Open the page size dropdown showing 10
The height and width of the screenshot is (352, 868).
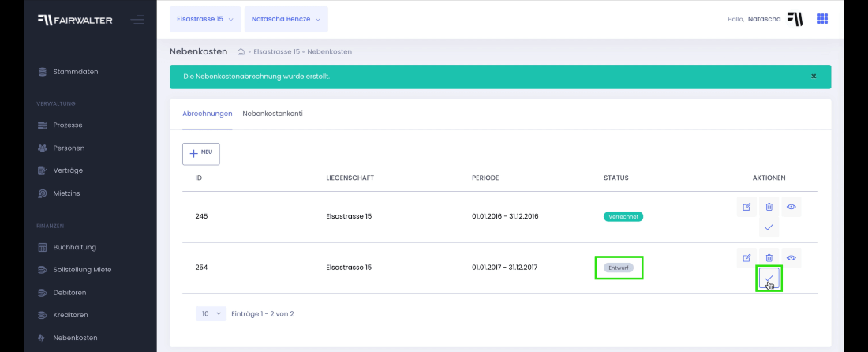pos(211,314)
